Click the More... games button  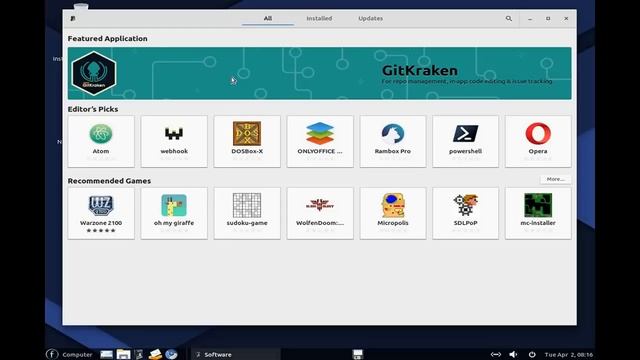tap(556, 179)
